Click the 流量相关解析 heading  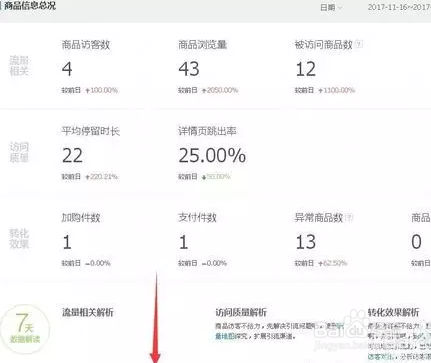click(x=88, y=312)
